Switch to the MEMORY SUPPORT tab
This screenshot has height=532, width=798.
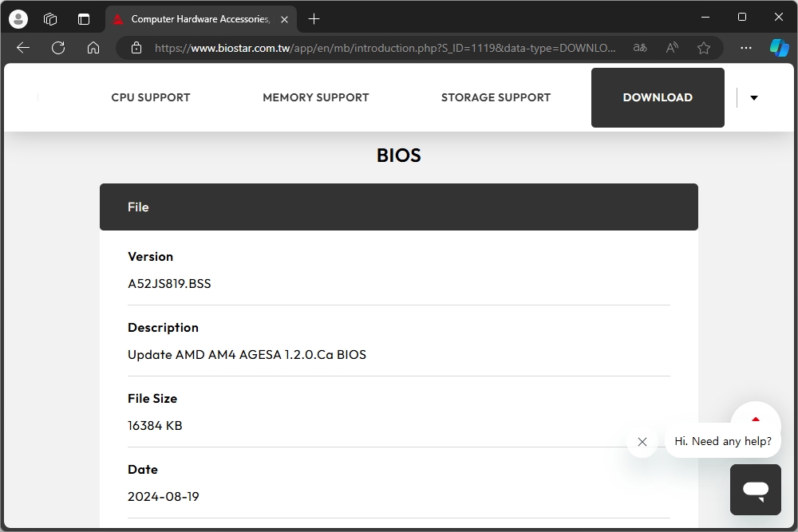[x=315, y=97]
